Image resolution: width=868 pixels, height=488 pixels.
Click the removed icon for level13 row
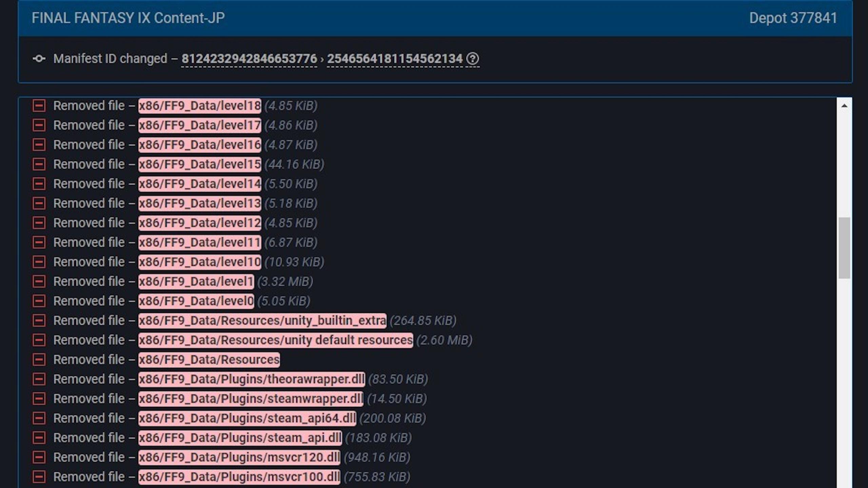39,203
